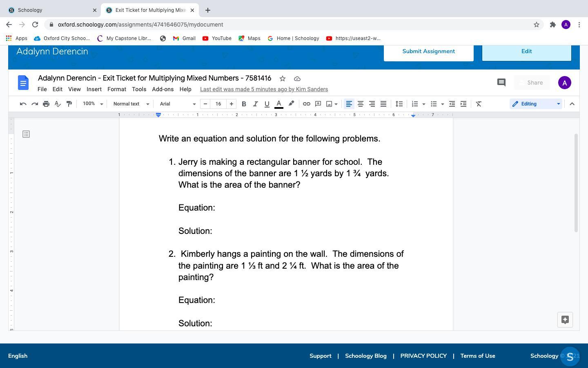This screenshot has height=368, width=588.
Task: Open the zoom level dropdown
Action: click(93, 104)
